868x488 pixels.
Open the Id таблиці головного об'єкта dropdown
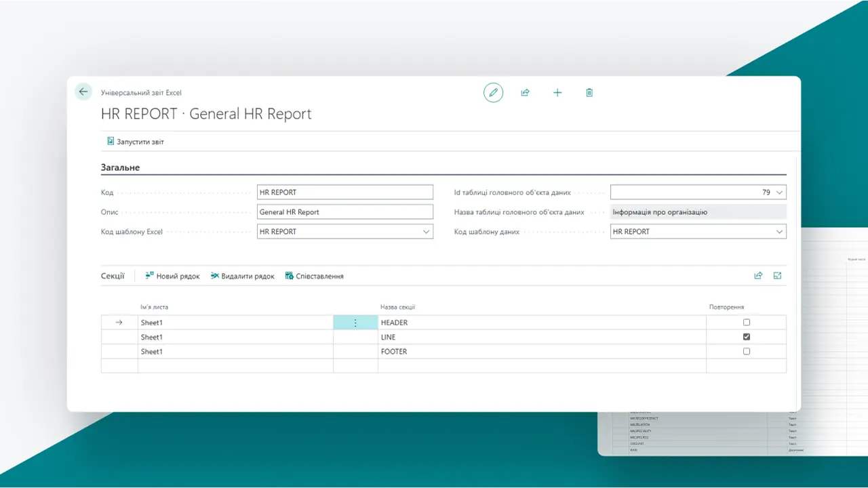[x=778, y=192]
